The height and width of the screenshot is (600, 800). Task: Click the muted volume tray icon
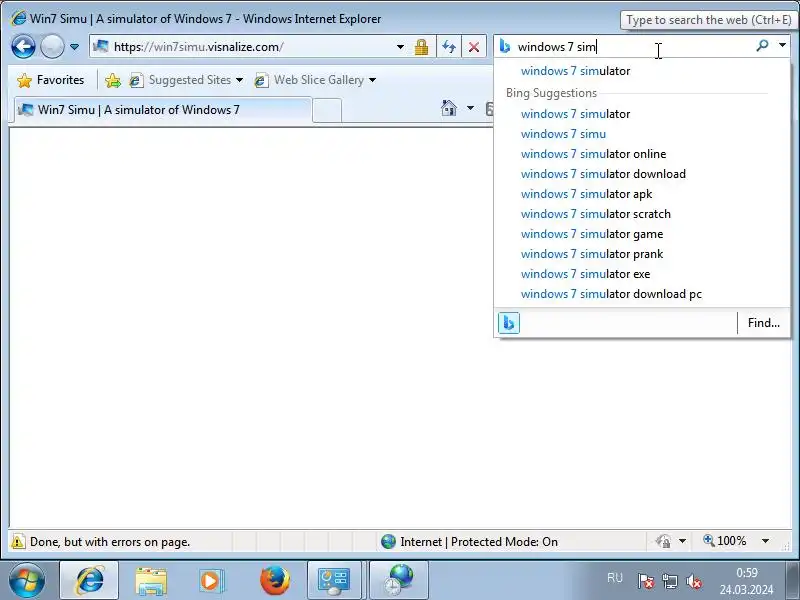[694, 581]
